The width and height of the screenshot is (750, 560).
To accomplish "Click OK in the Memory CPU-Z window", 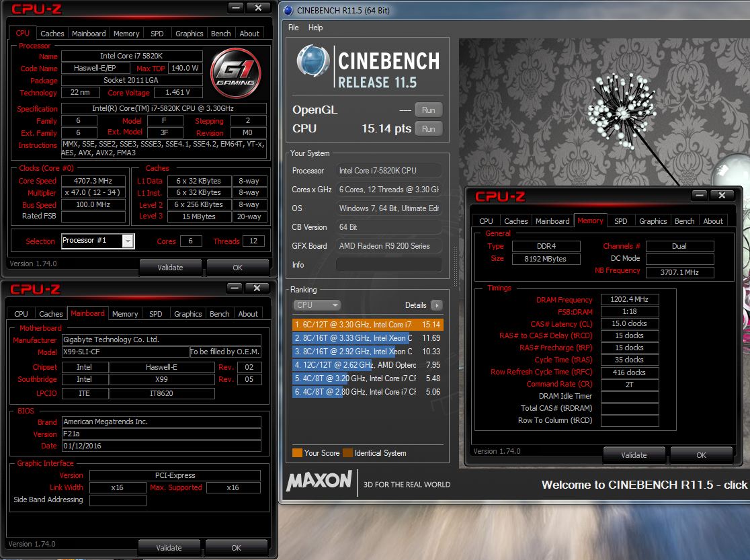I will point(701,454).
